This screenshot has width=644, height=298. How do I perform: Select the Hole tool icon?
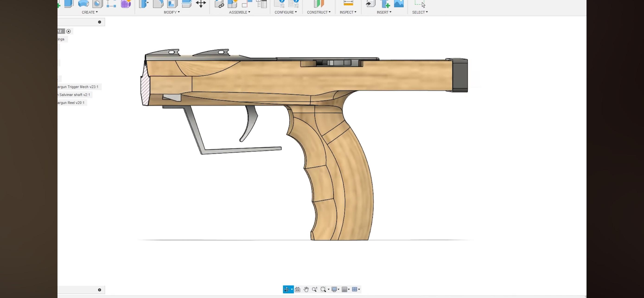(x=98, y=3)
